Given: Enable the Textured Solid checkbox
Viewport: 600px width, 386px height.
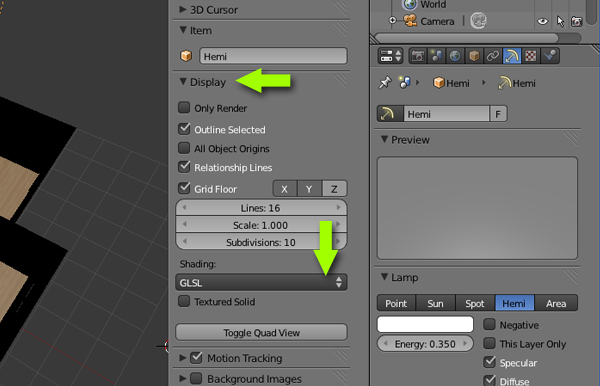Looking at the screenshot, I should pos(184,301).
